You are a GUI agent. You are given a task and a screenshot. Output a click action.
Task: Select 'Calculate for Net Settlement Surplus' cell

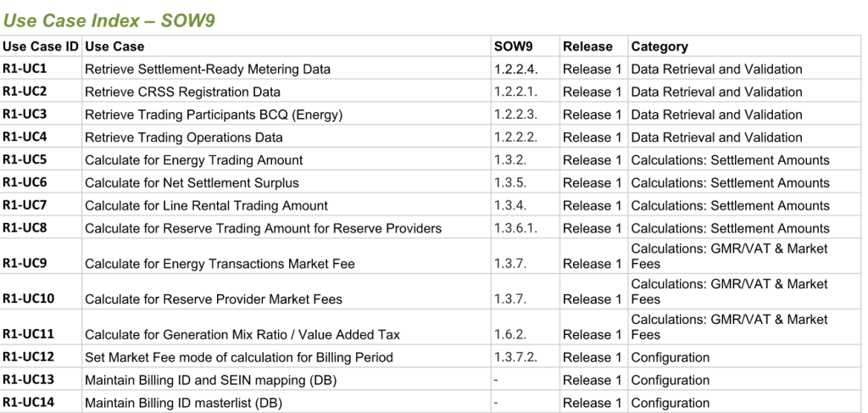[192, 183]
